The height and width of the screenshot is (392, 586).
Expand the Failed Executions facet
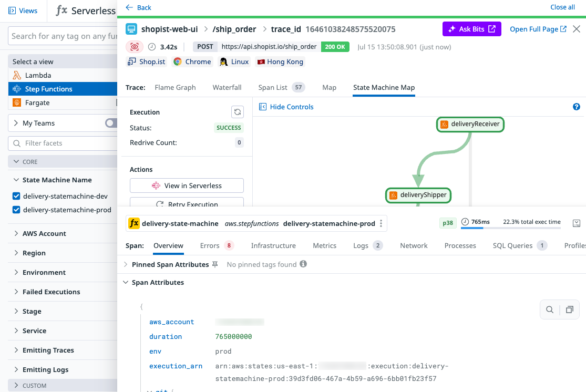point(16,292)
